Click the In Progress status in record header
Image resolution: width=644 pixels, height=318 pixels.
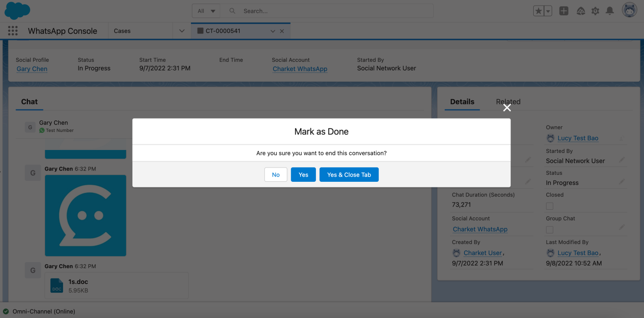[x=94, y=68]
